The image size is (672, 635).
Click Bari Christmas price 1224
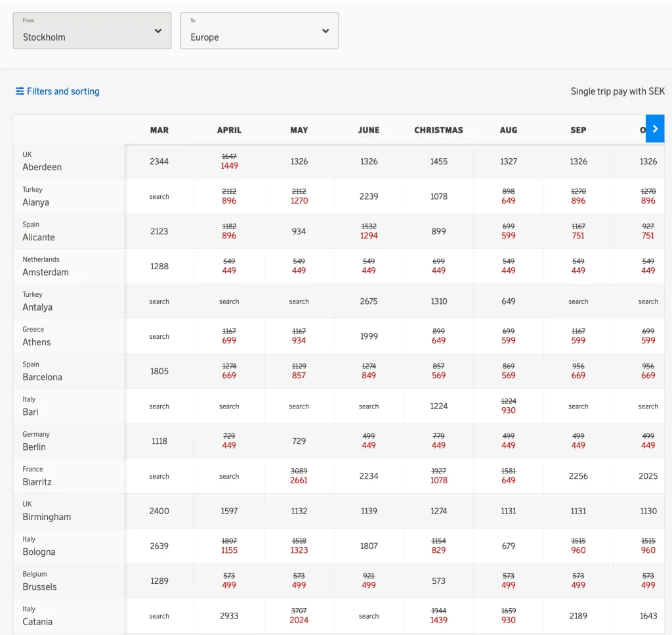click(439, 406)
